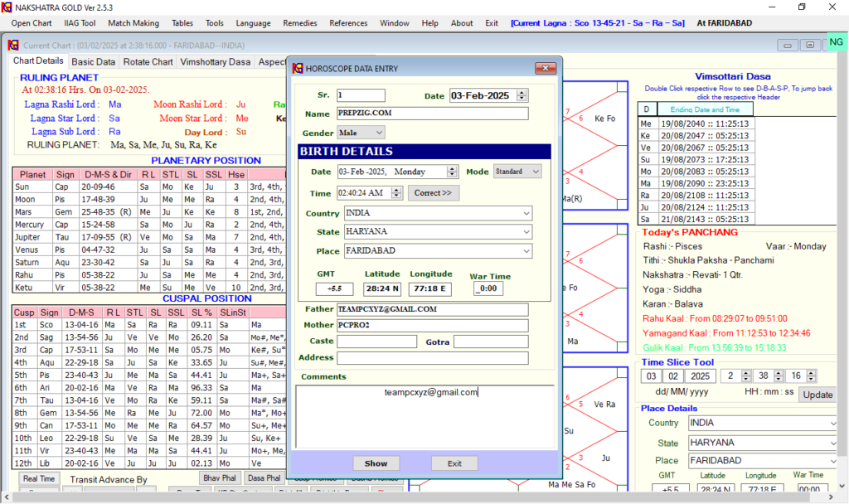Click the Nakshatra Gold app icon in title bar
Viewport: 849px width, 504px height.
tap(7, 7)
